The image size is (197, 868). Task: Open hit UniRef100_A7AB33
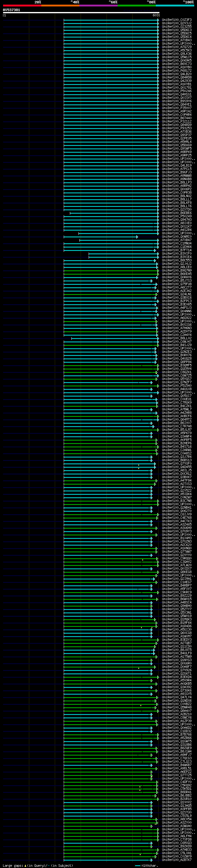[177, 850]
